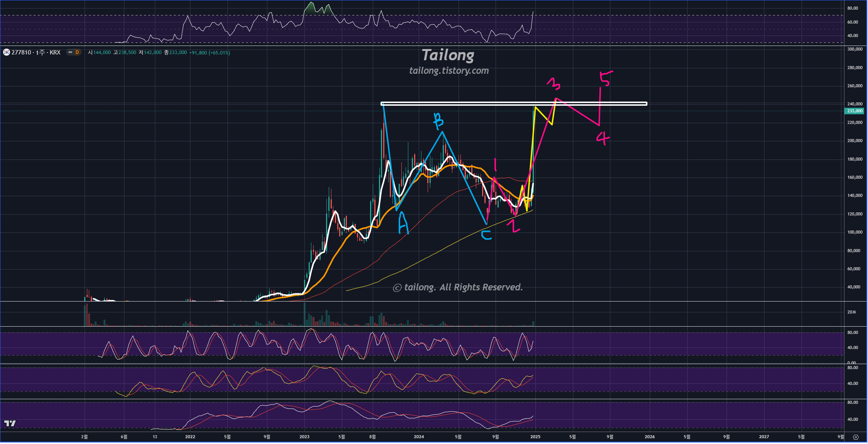Screen dimensions: 868x444
Task: Click the +91,800 (+65.01%) change value
Action: [x=209, y=53]
